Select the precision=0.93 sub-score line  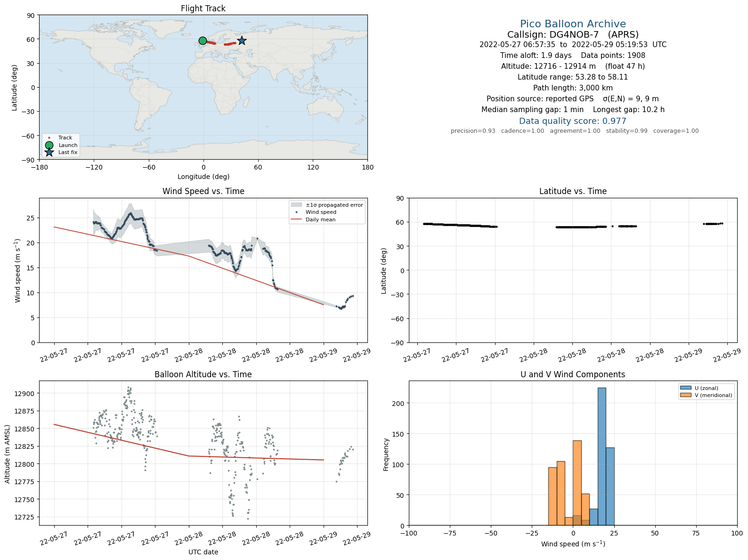[x=575, y=131]
